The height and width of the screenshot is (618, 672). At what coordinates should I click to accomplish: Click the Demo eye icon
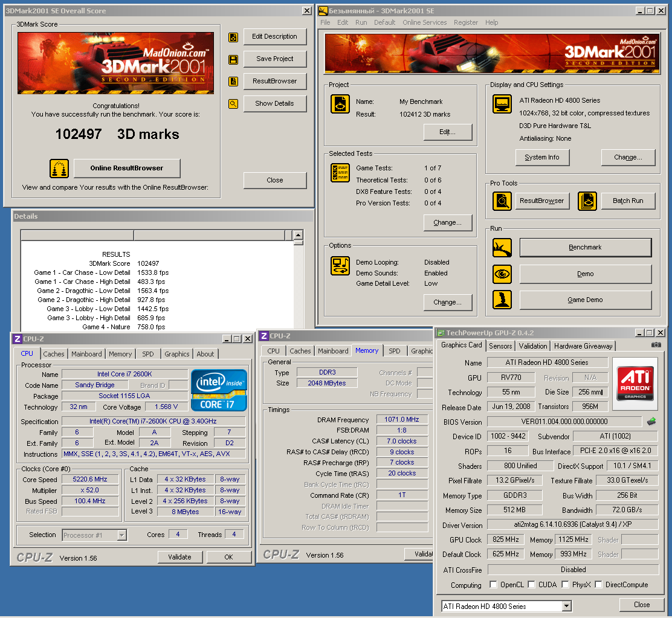pos(502,274)
